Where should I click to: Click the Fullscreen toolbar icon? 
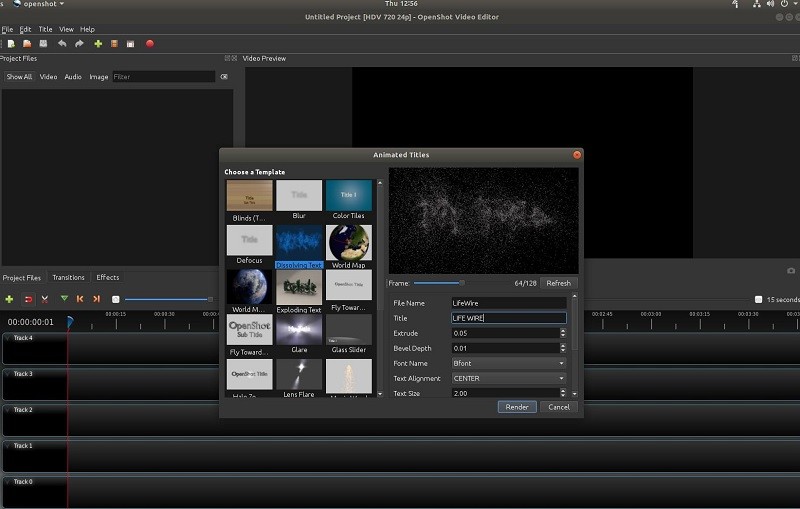[x=131, y=44]
